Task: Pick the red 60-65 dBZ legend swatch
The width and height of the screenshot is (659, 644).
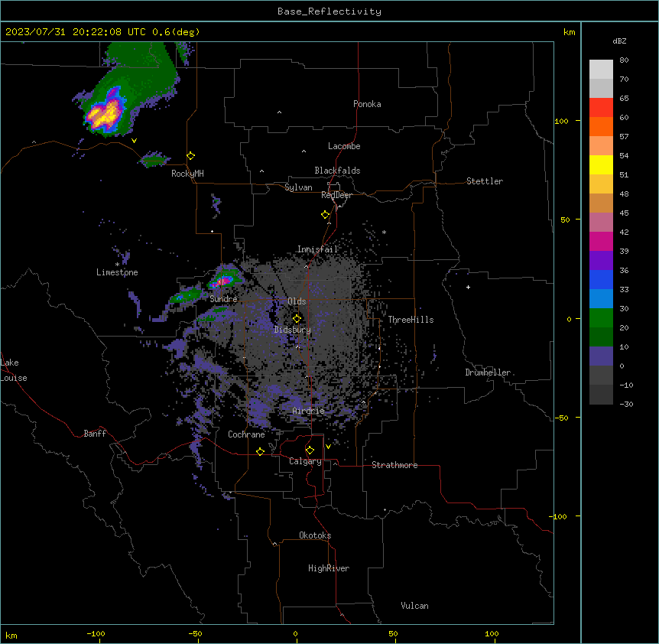Action: pyautogui.click(x=601, y=108)
